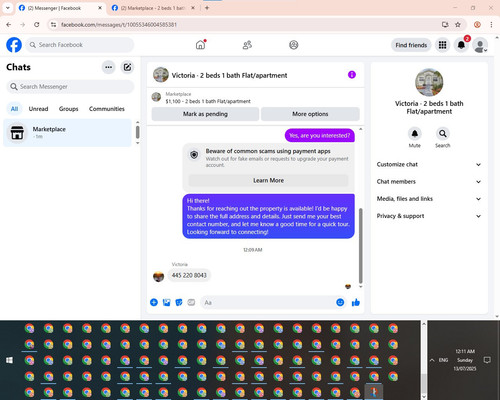The image size is (500, 400).
Task: Click the install app icon in address bar
Action: pyautogui.click(x=445, y=24)
